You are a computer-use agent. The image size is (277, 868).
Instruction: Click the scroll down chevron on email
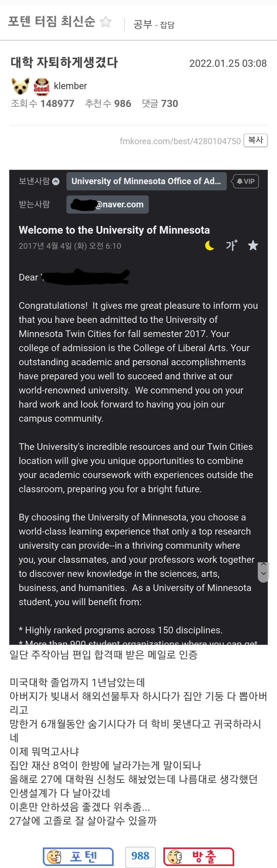tap(264, 574)
